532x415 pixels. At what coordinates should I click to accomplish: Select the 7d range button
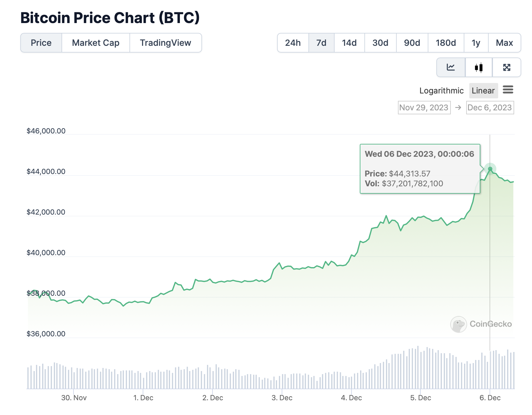321,43
